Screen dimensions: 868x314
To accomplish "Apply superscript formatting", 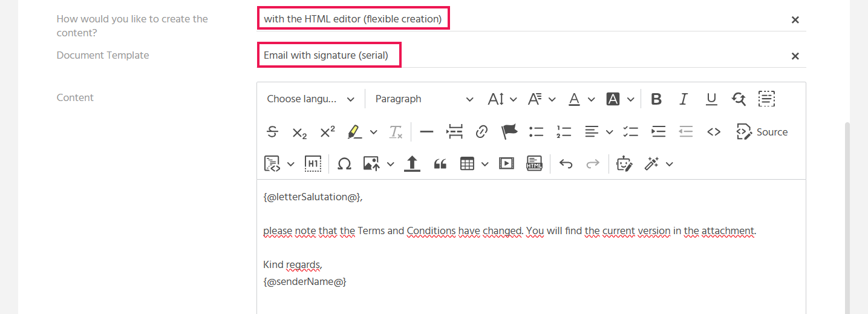I will [x=327, y=132].
